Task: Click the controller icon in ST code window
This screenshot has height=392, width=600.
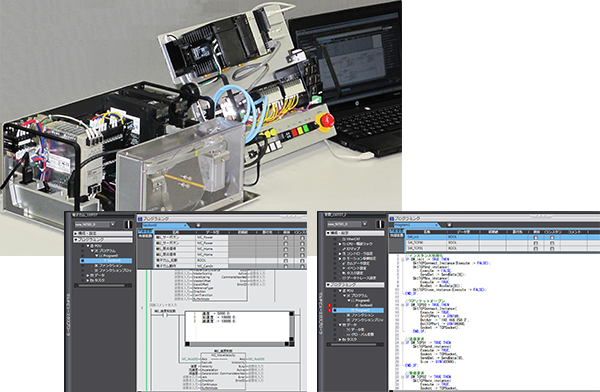Action: 380,224
